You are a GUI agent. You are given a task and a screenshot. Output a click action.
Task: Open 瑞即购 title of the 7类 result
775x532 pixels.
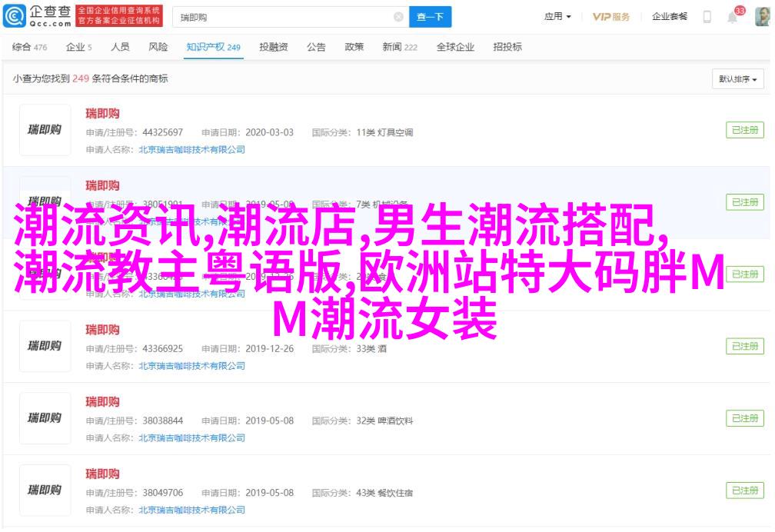[102, 186]
